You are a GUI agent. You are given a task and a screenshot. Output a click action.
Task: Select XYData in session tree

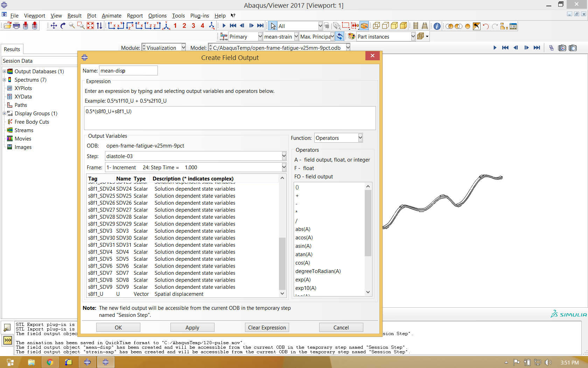(x=23, y=96)
